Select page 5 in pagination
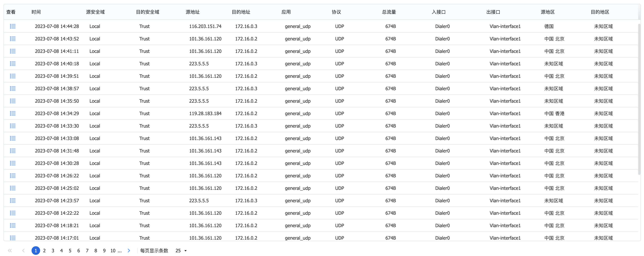 (x=70, y=251)
